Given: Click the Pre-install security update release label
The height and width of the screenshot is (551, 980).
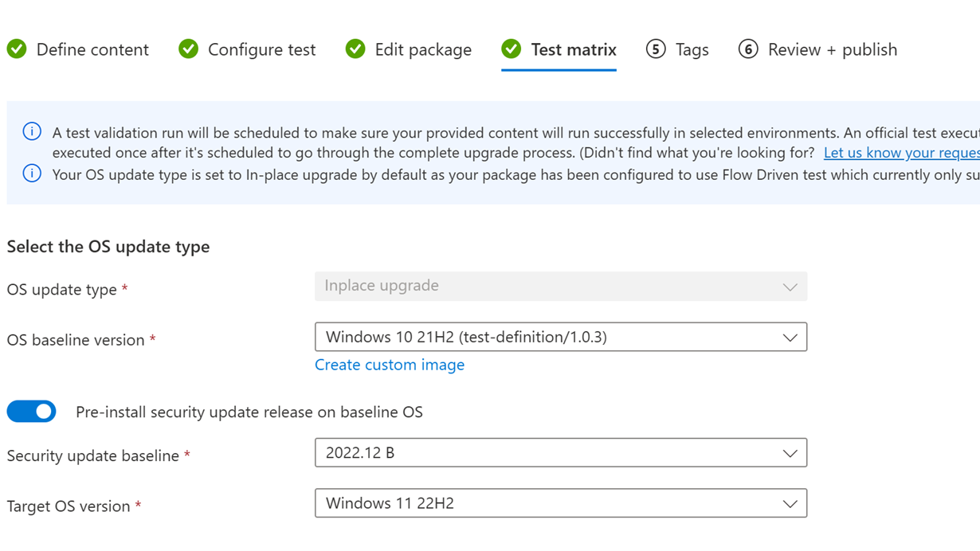Looking at the screenshot, I should click(249, 412).
